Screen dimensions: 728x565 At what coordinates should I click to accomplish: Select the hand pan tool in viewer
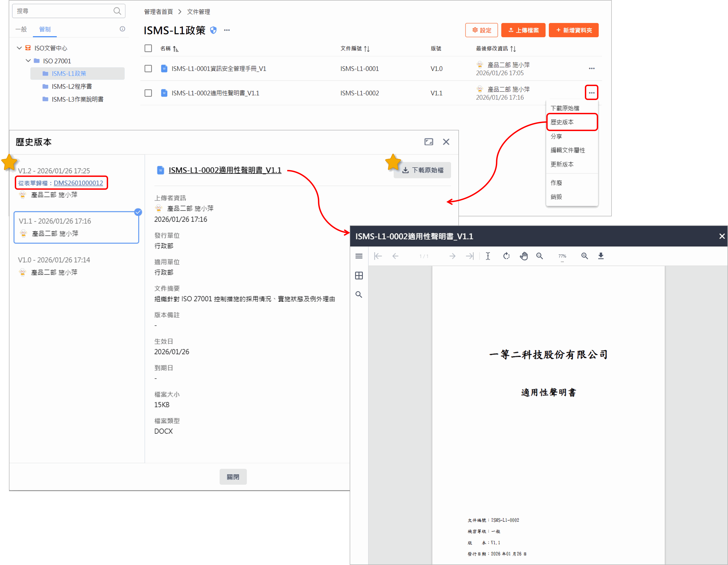(x=524, y=256)
